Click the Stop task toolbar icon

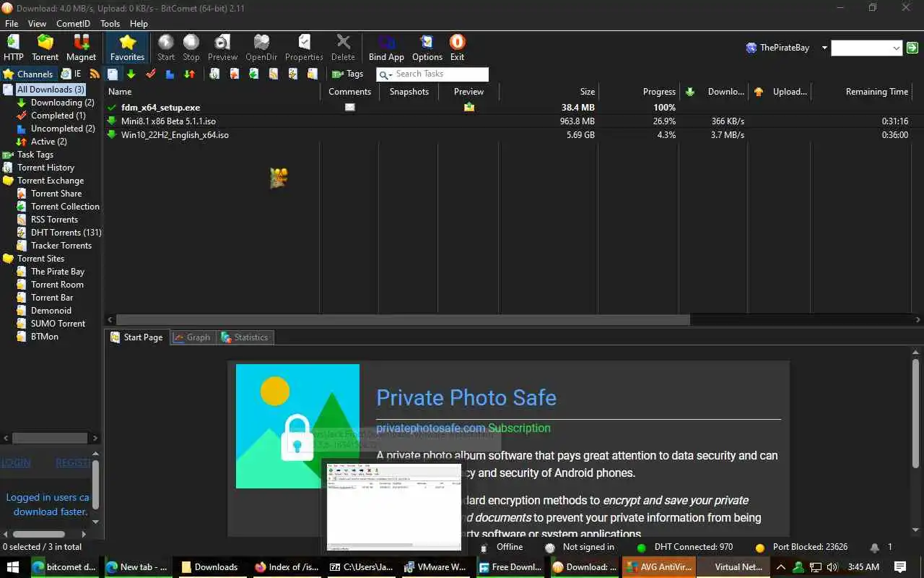pyautogui.click(x=191, y=48)
